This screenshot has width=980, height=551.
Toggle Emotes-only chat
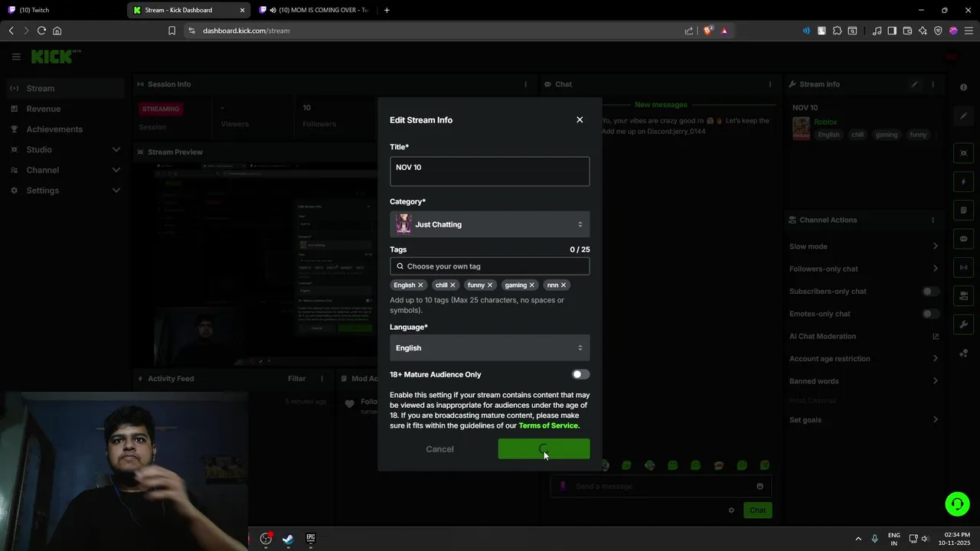tap(930, 314)
